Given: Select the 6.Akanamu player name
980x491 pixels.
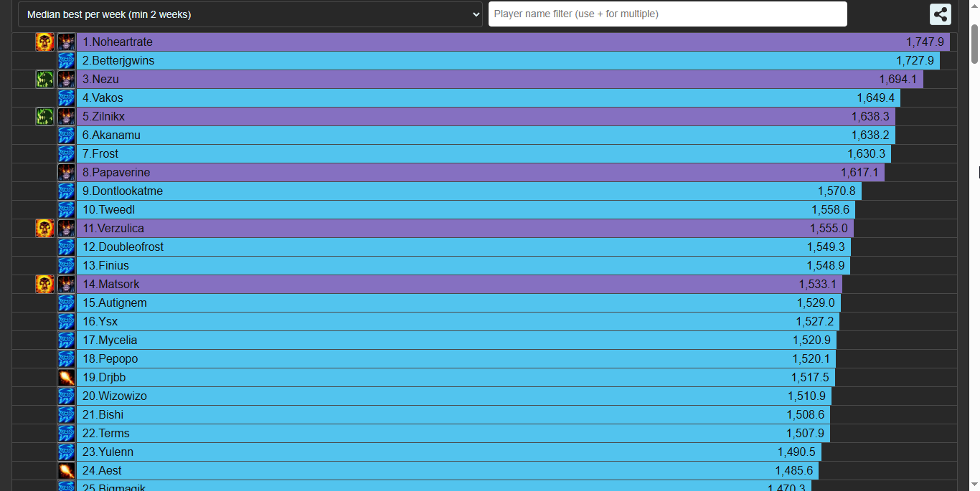Looking at the screenshot, I should coord(111,135).
